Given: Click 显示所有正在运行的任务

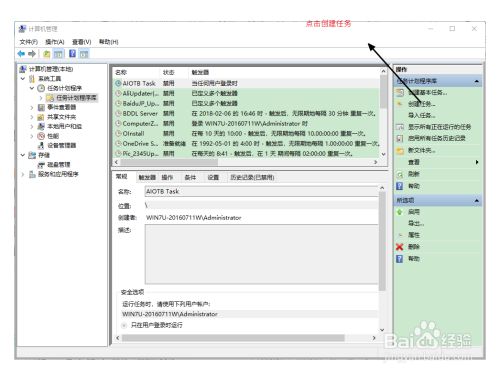Looking at the screenshot, I should (439, 127).
